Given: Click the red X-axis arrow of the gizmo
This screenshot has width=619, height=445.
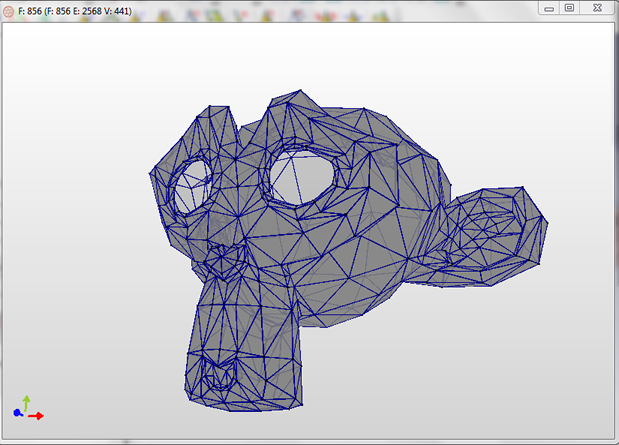Looking at the screenshot, I should (x=36, y=416).
